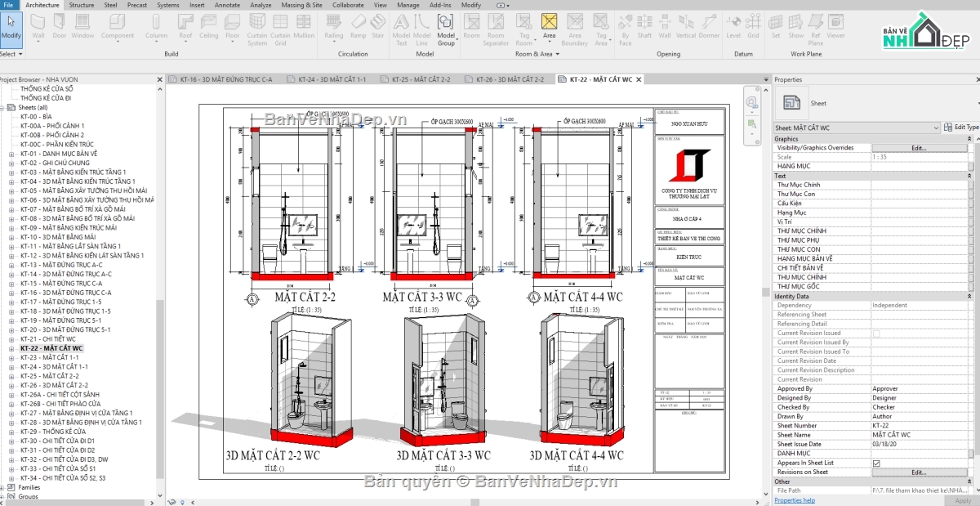
Task: Expand the Families tree node
Action: pos(2,487)
